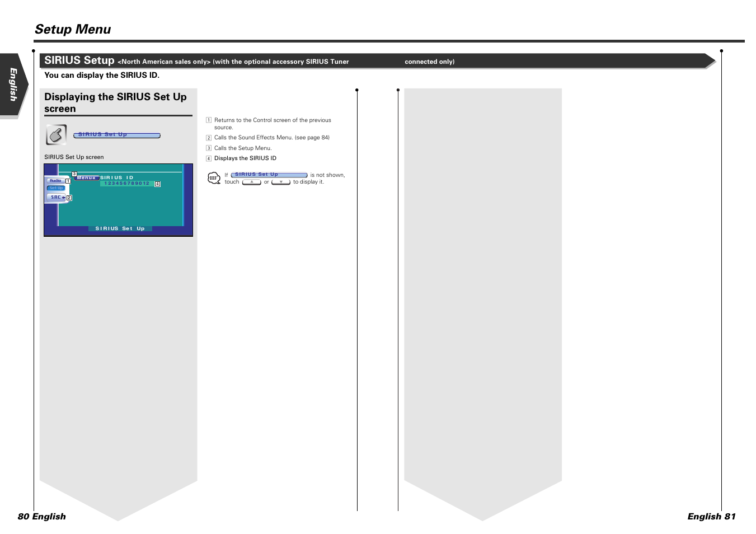Screen dimensions: 756x534
Task: Click the device screen screenshot thumbnail
Action: (x=119, y=200)
